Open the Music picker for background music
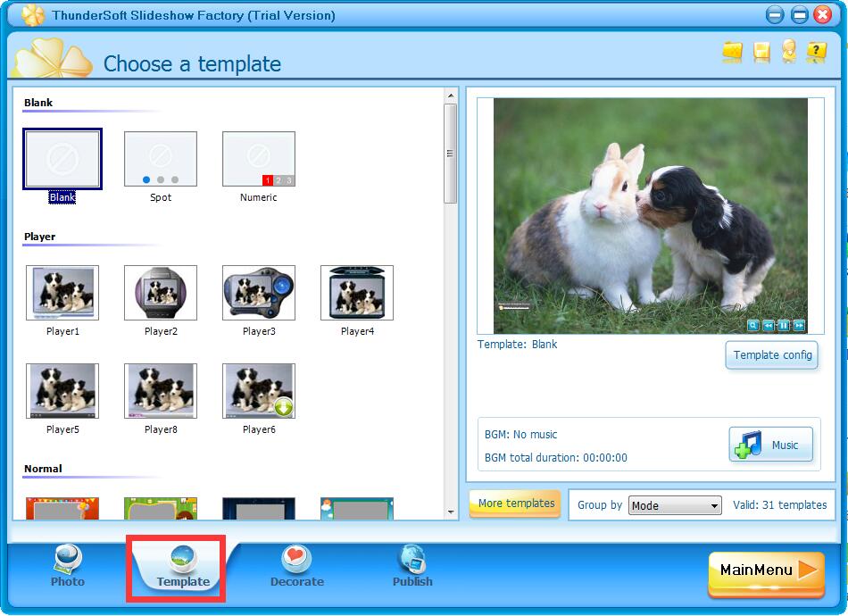This screenshot has height=616, width=848. tap(769, 445)
